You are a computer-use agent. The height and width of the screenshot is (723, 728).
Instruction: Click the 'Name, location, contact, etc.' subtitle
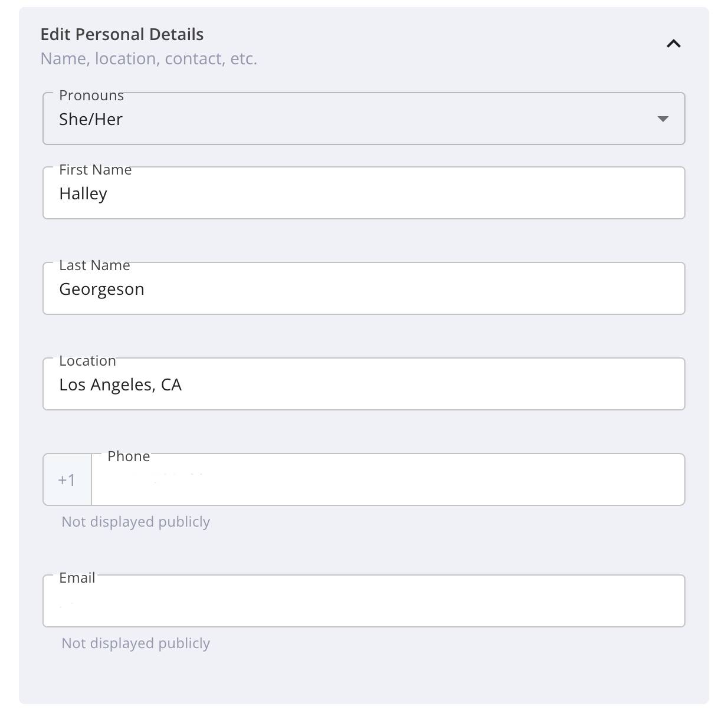pos(149,59)
